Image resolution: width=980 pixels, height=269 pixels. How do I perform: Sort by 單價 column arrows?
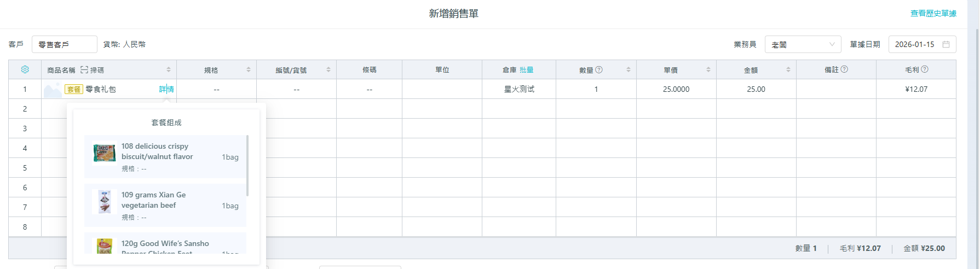pos(708,70)
